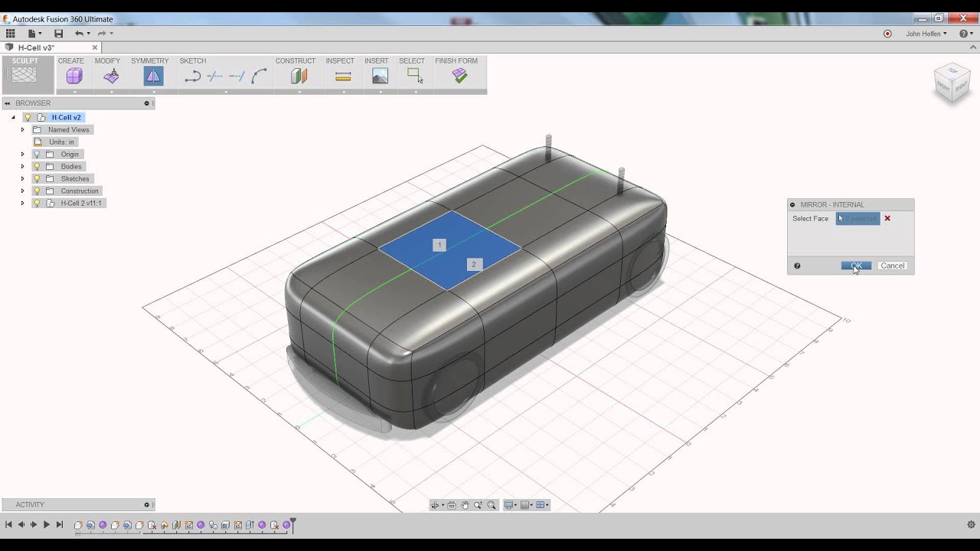Image resolution: width=980 pixels, height=551 pixels.
Task: Close the H-Cell v3 document tab
Action: coord(95,47)
